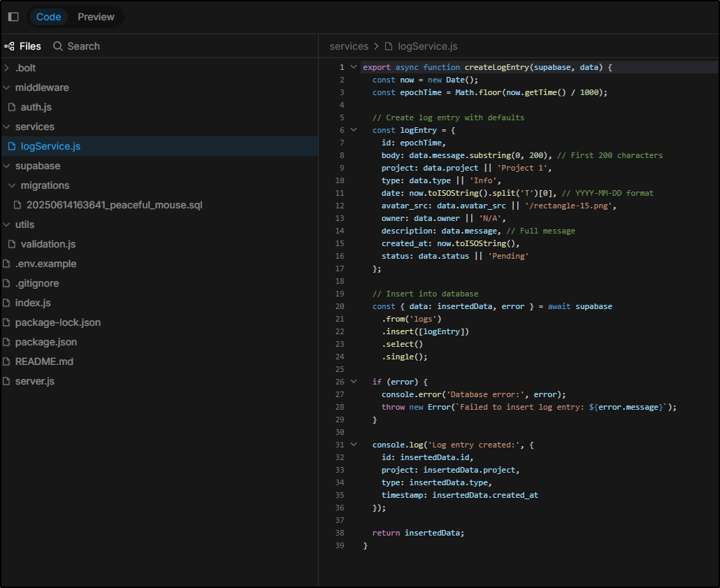Fold the console.log block at line 31
Image resolution: width=720 pixels, height=588 pixels.
354,444
